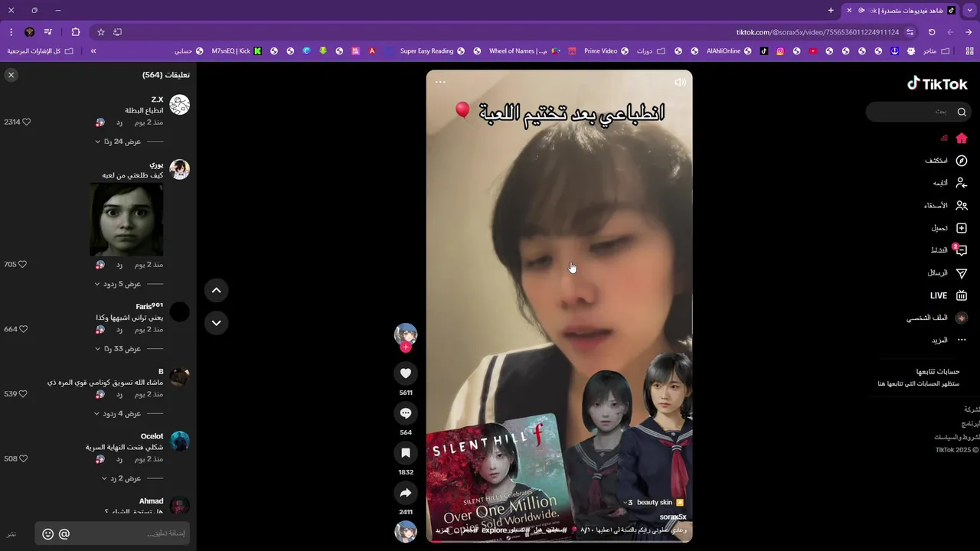Insert mention with @ icon
Viewport: 980px width, 551px height.
point(64,534)
